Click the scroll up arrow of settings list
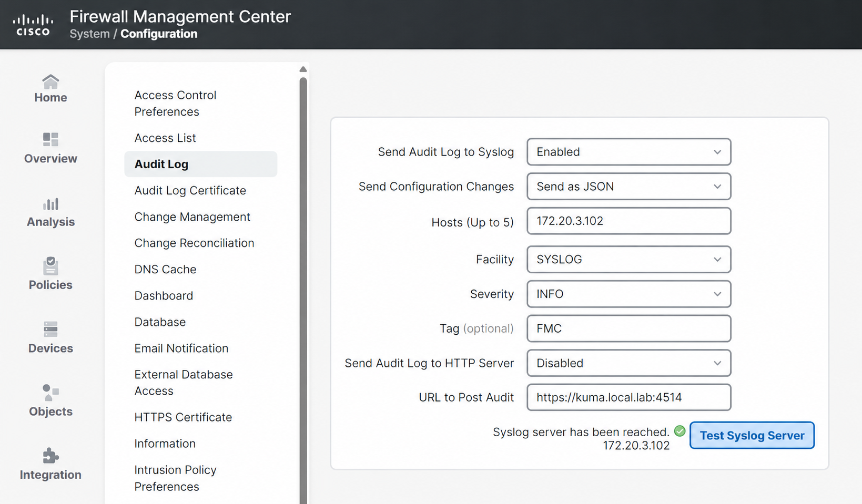Screen dimensions: 862x504 (303, 69)
